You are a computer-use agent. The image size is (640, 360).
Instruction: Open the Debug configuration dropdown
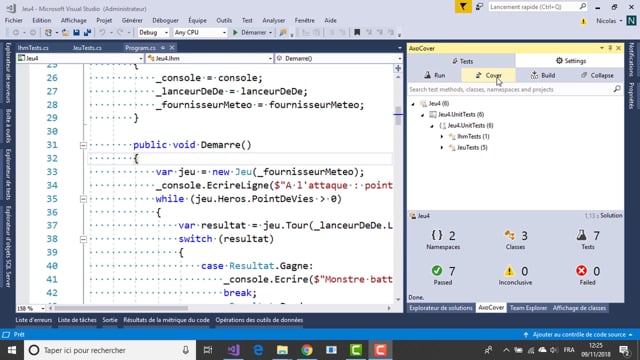point(153,33)
